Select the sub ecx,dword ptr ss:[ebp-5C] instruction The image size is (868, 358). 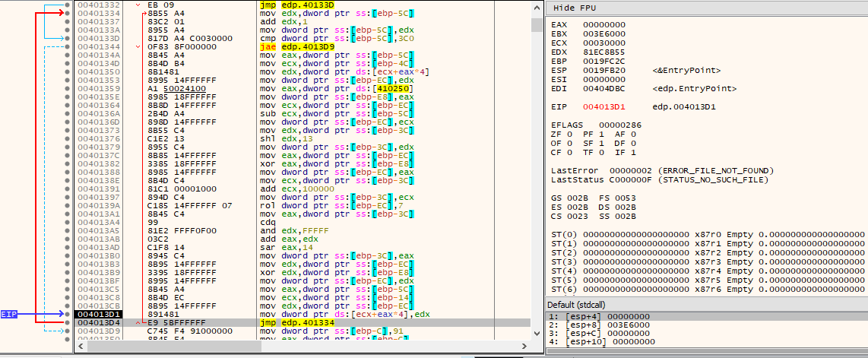click(337, 113)
